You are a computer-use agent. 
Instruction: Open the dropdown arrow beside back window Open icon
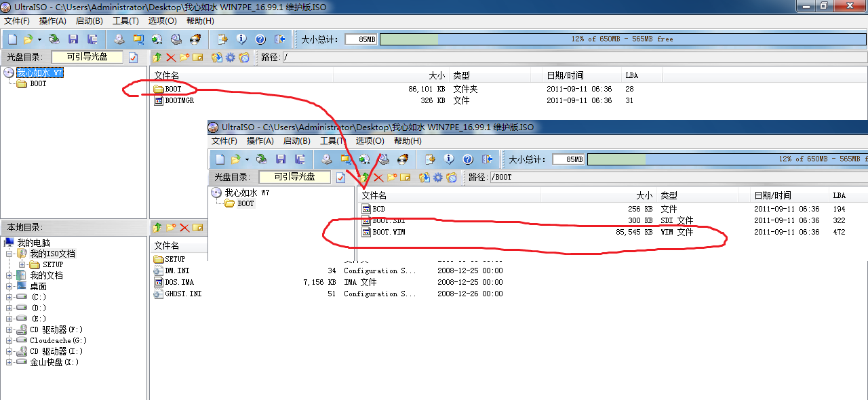pos(39,39)
